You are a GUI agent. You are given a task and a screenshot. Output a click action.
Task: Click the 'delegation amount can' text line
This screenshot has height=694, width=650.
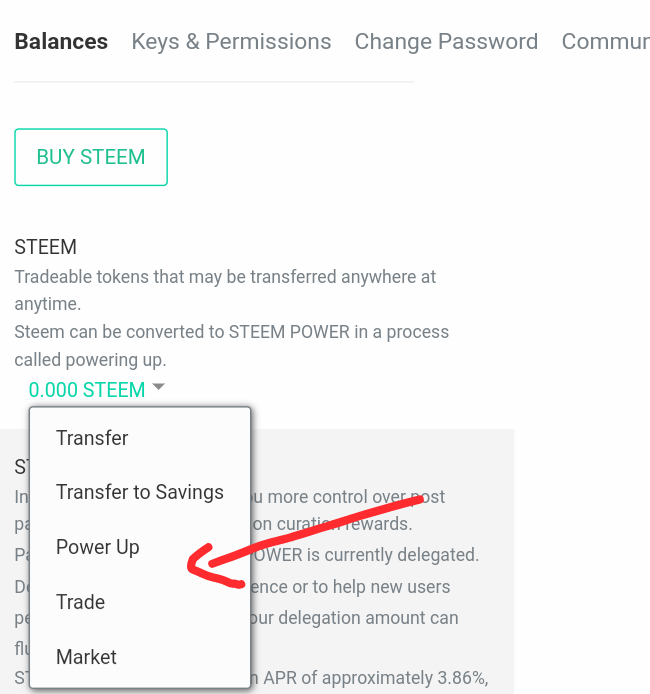pos(358,618)
